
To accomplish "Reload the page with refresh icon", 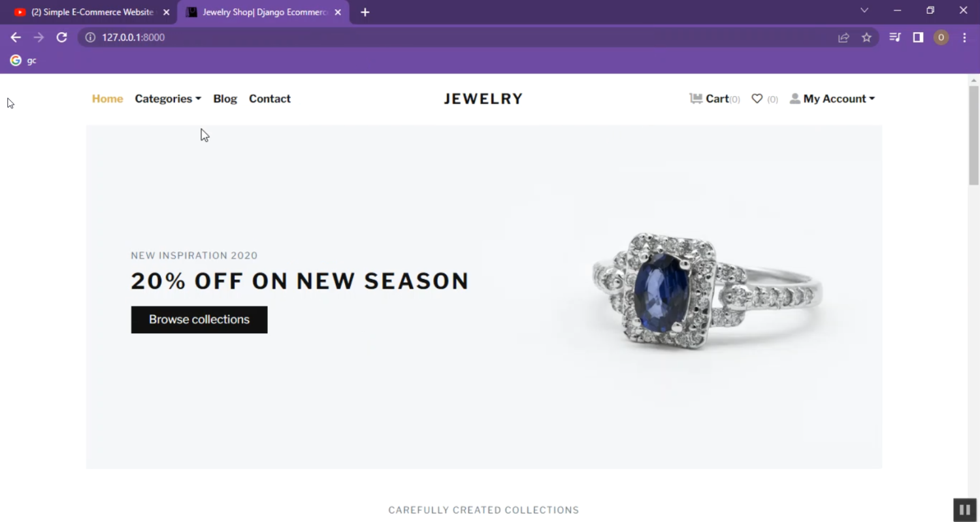I will 61,37.
